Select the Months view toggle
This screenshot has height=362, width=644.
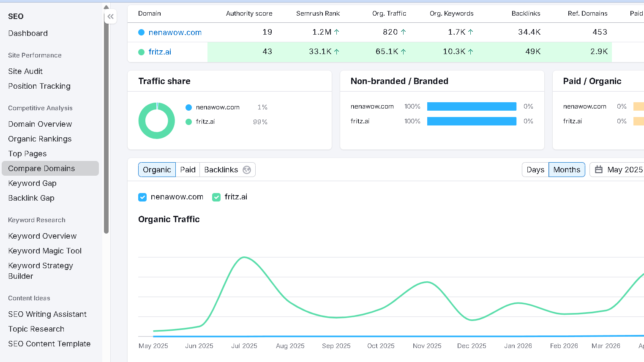click(x=567, y=170)
